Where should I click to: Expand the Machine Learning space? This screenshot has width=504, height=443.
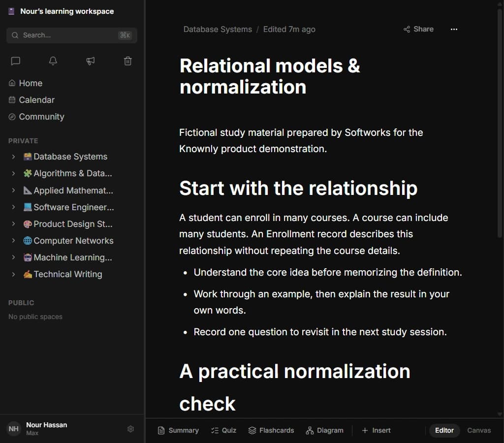pos(13,257)
